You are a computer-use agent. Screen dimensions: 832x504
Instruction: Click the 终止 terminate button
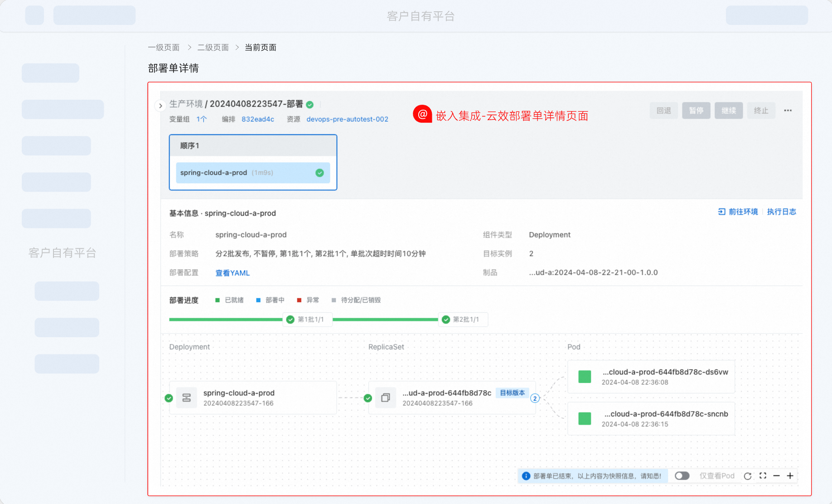coord(761,111)
